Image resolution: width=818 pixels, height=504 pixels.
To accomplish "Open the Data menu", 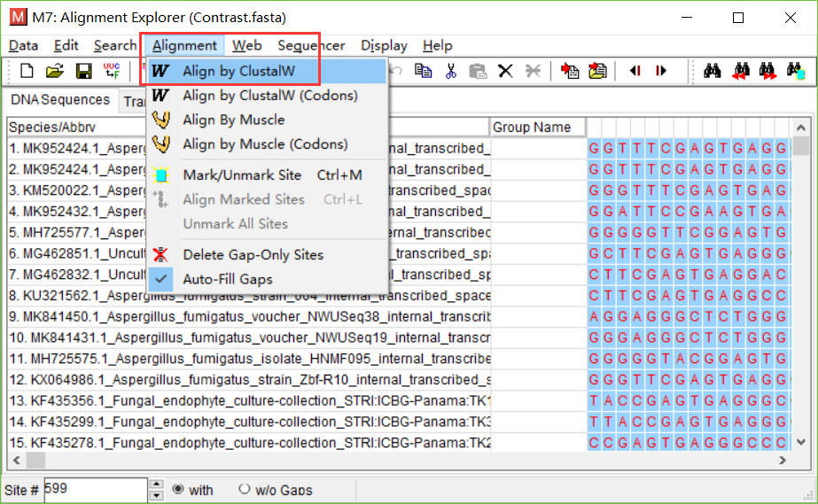I will 23,46.
